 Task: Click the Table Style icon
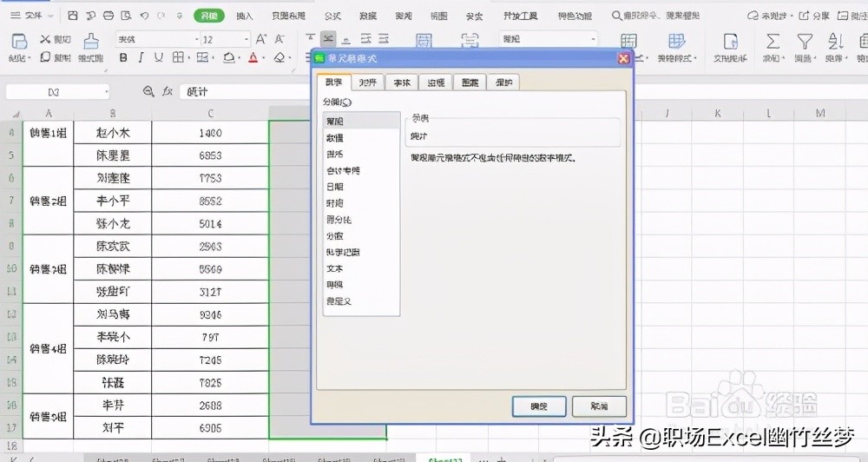[676, 41]
